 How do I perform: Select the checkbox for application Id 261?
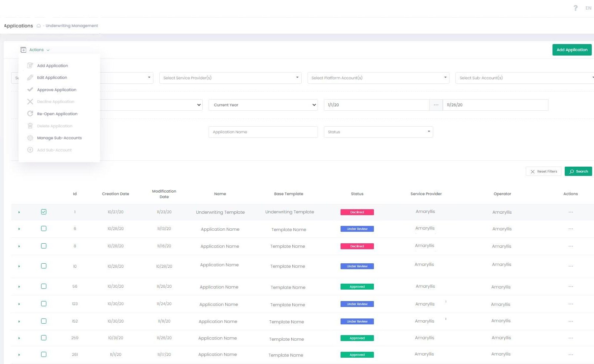coord(44,354)
